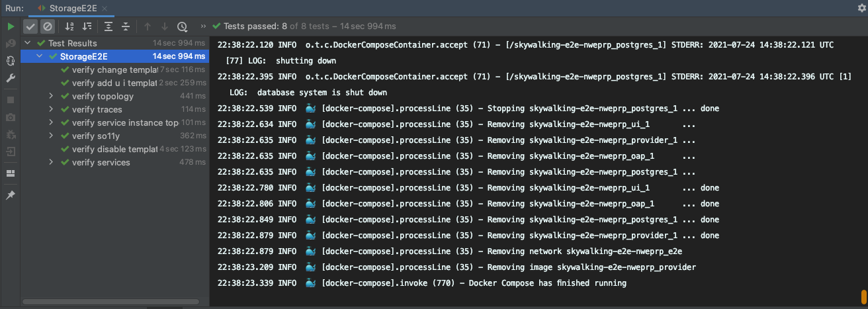The width and height of the screenshot is (868, 309).
Task: Sort tests alphabetically
Action: point(69,26)
